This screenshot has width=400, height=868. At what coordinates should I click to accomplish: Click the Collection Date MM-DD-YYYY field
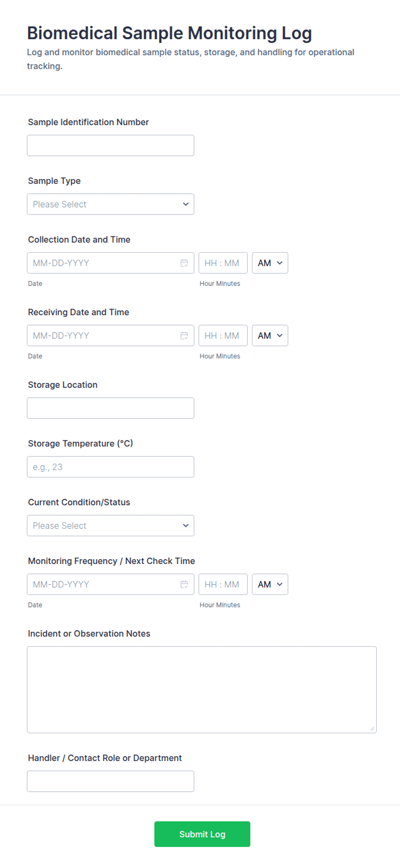click(111, 263)
